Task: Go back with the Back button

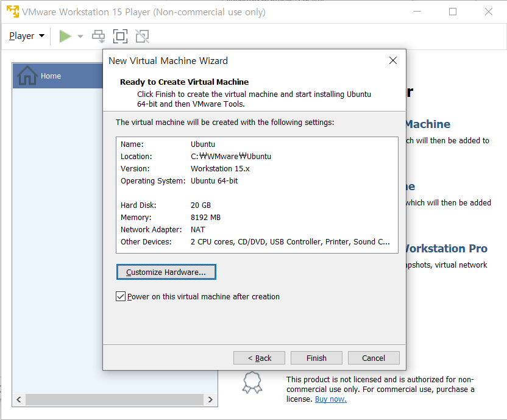Action: [260, 358]
